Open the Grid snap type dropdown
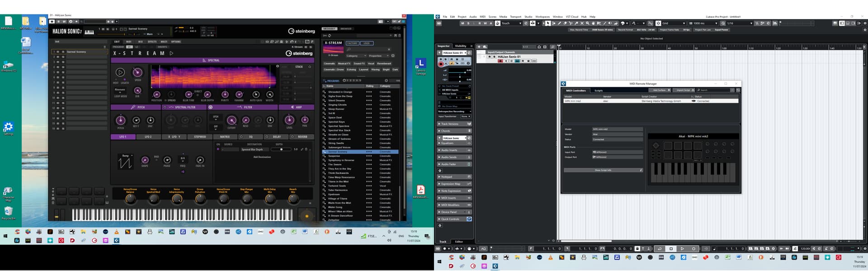This screenshot has width=868, height=271. [673, 23]
